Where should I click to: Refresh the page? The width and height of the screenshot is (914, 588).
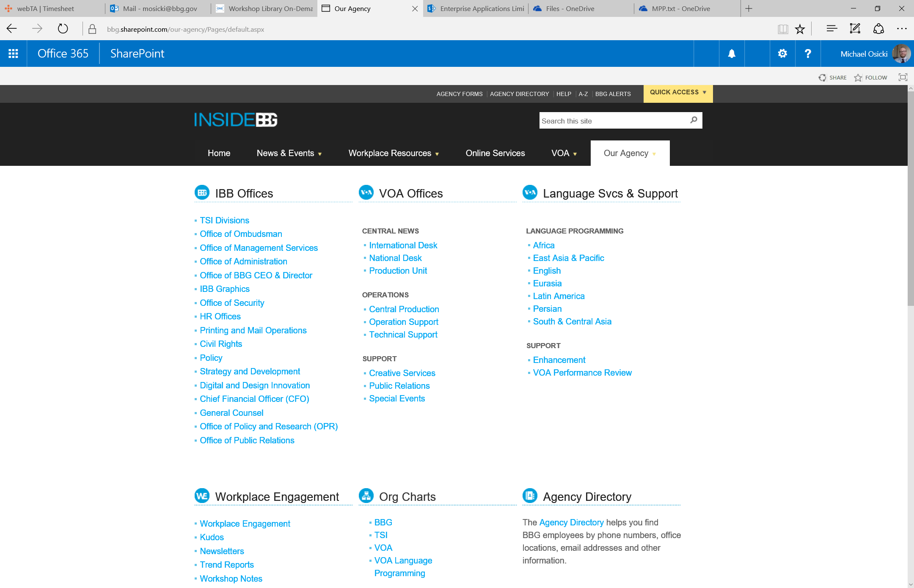(x=63, y=29)
